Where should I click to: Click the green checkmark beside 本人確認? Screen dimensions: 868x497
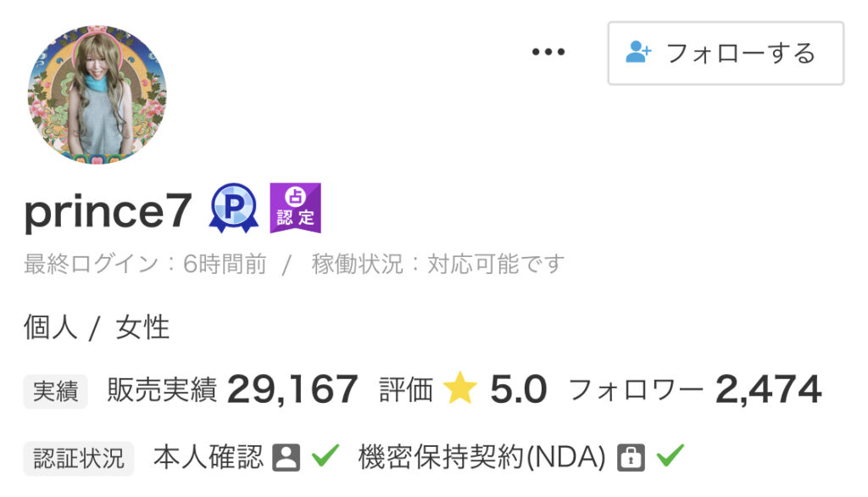pyautogui.click(x=325, y=455)
